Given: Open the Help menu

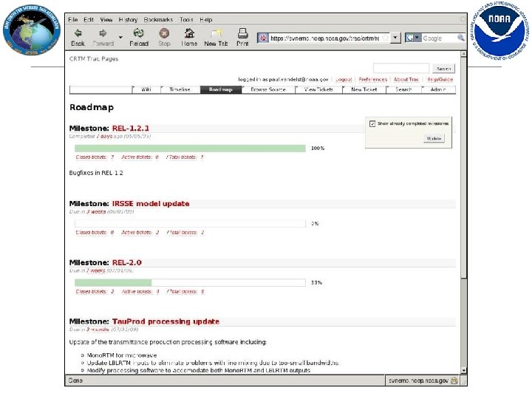Looking at the screenshot, I should [x=206, y=20].
